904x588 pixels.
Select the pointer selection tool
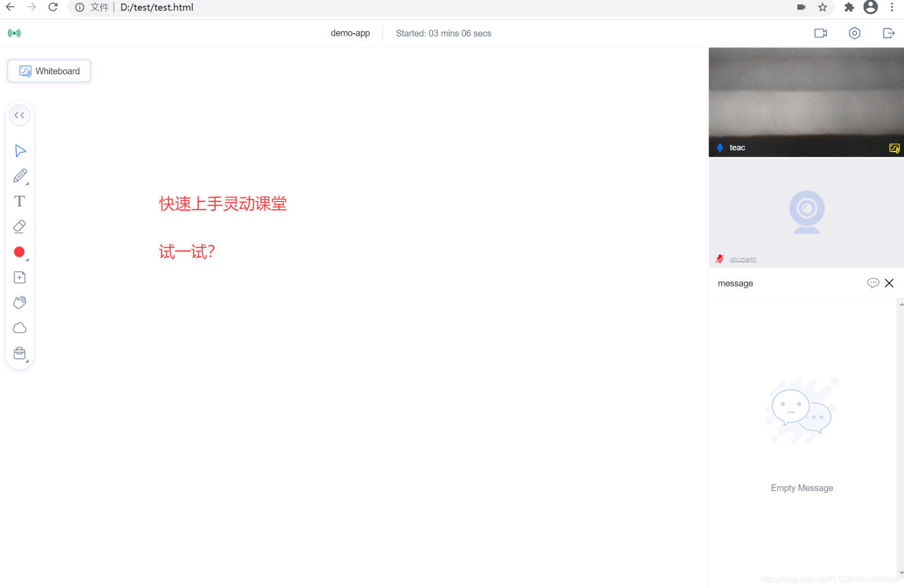pyautogui.click(x=20, y=150)
